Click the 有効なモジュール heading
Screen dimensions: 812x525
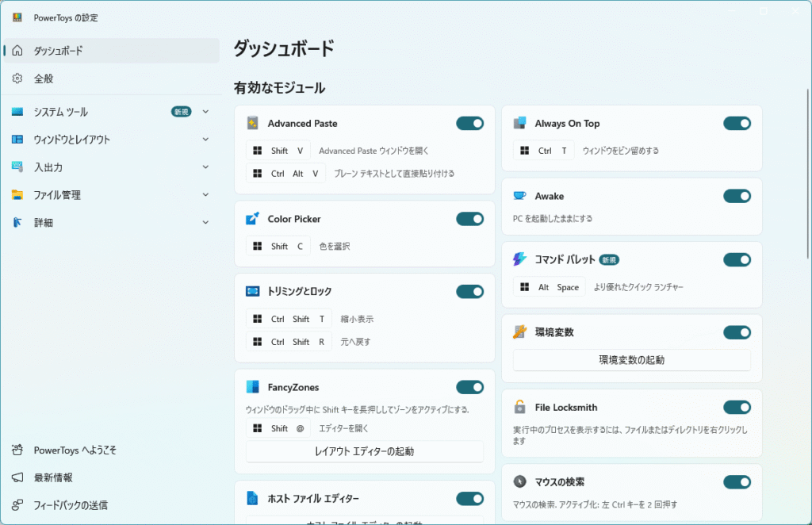[x=280, y=87]
